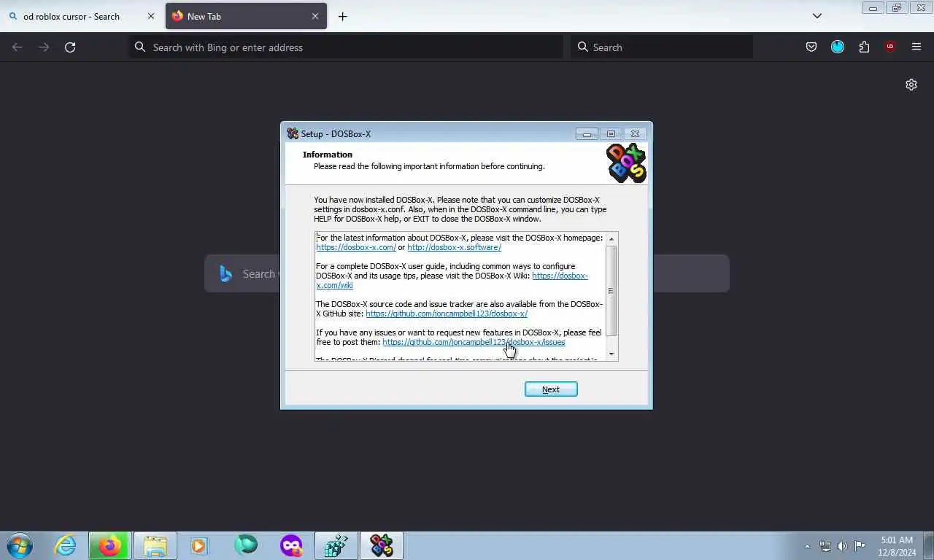The image size is (934, 560).
Task: Open the joncampbell123/dosbox-x/ GitHub link
Action: [447, 314]
